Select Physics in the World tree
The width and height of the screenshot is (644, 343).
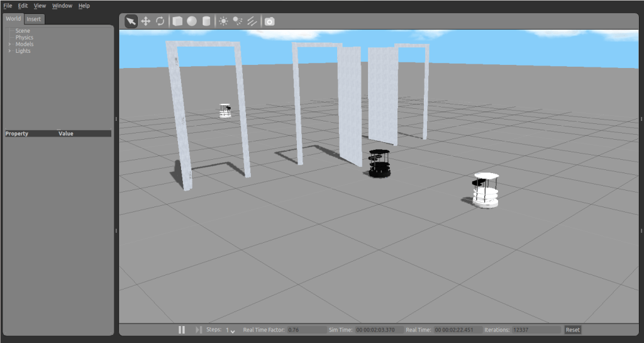(25, 38)
